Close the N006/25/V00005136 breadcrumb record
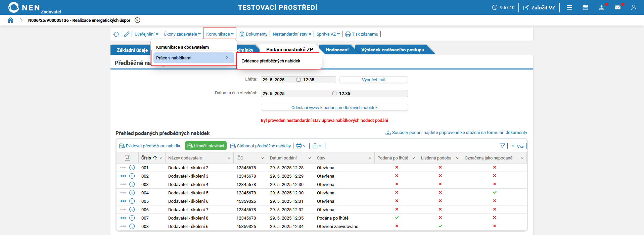This screenshot has height=235, width=644. tap(137, 20)
